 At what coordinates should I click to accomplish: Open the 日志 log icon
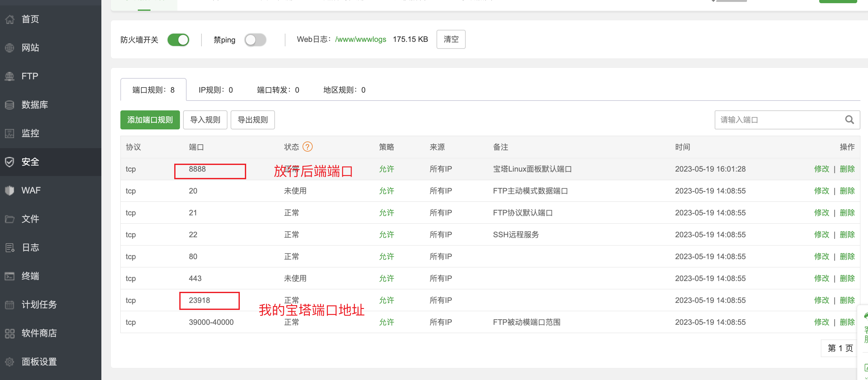click(10, 247)
